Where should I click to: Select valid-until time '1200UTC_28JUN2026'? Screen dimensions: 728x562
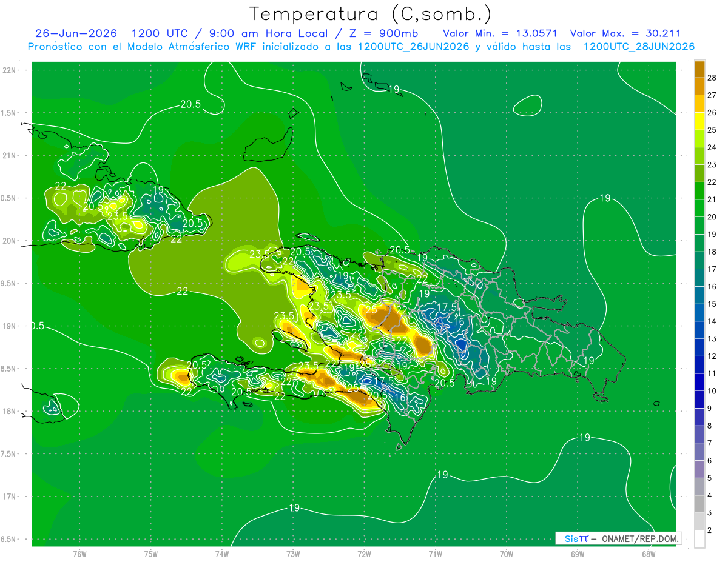coord(639,47)
